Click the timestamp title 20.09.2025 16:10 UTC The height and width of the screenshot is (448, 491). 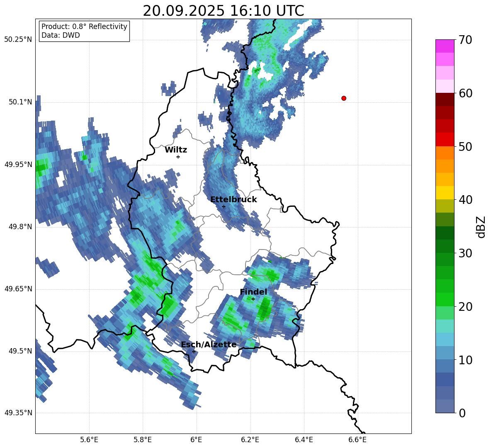point(223,11)
